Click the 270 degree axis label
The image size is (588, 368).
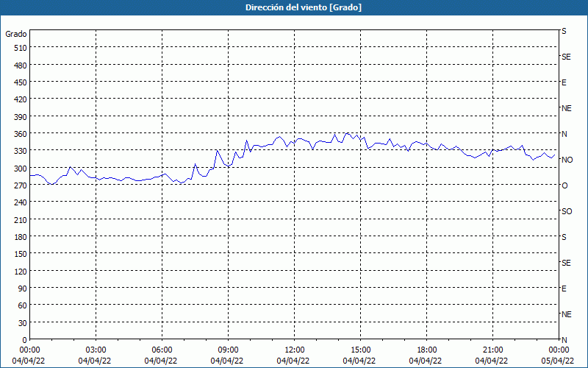21,185
